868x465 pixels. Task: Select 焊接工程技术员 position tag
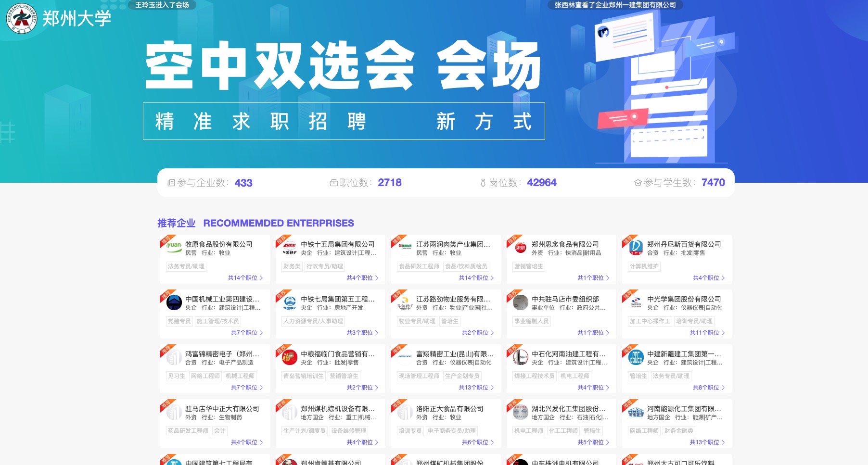pos(535,376)
